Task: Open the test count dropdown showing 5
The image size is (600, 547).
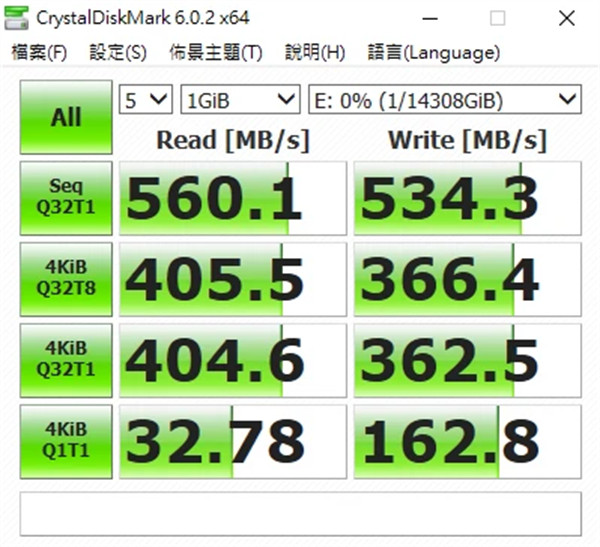Action: pyautogui.click(x=146, y=100)
